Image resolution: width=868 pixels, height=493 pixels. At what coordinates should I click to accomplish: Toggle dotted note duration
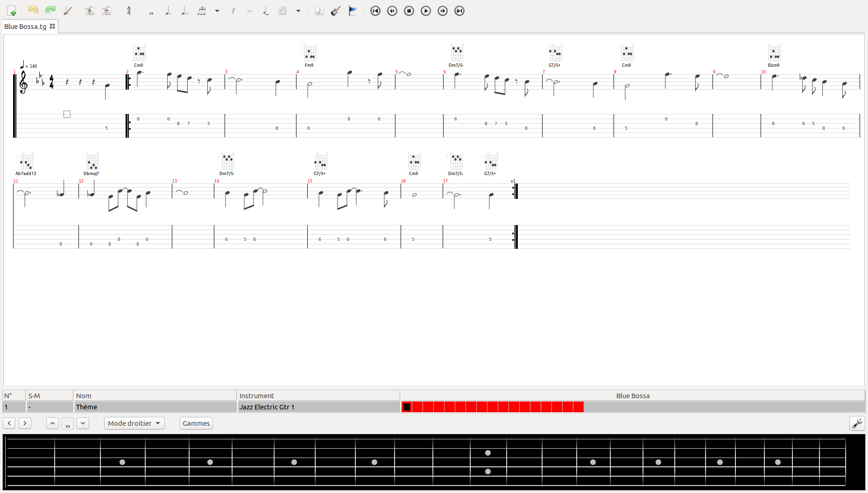(168, 11)
